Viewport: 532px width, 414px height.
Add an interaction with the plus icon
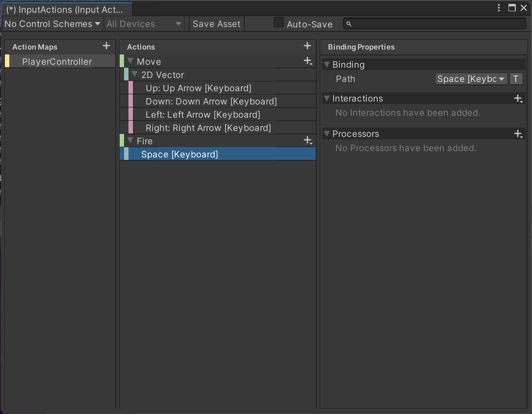tap(518, 99)
